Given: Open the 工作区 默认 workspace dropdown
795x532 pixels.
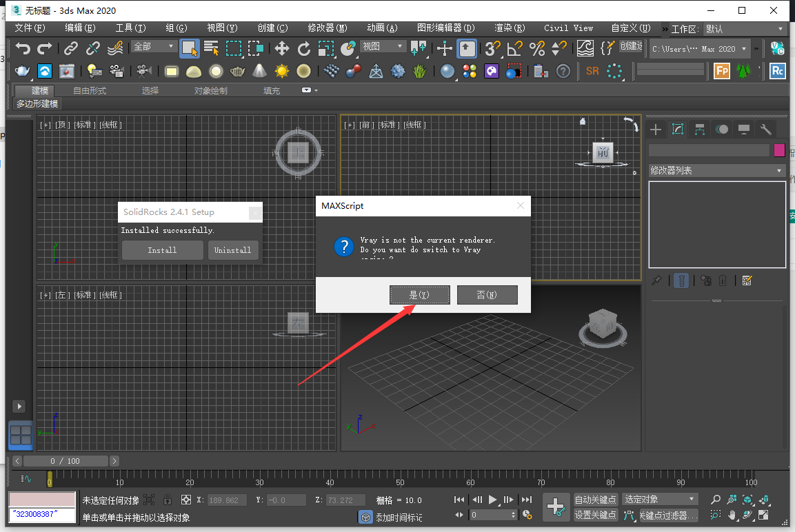Looking at the screenshot, I should click(x=744, y=29).
